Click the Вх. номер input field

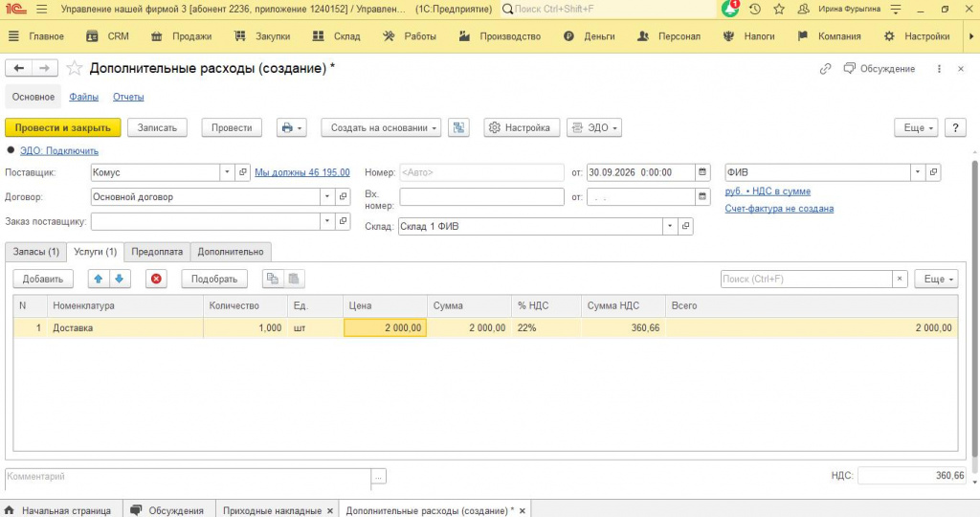[481, 196]
